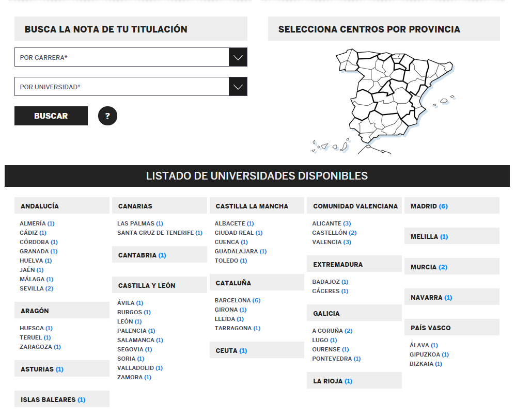The height and width of the screenshot is (420, 515).
Task: Open the Ceuta heading link
Action: pyautogui.click(x=231, y=351)
